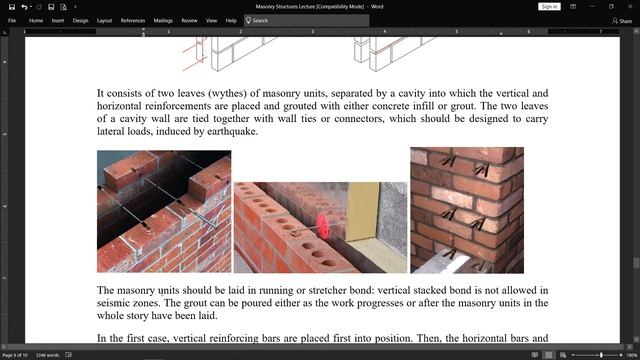Open the Layout ribbon tab
Screen dimensions: 640x360
(x=104, y=20)
